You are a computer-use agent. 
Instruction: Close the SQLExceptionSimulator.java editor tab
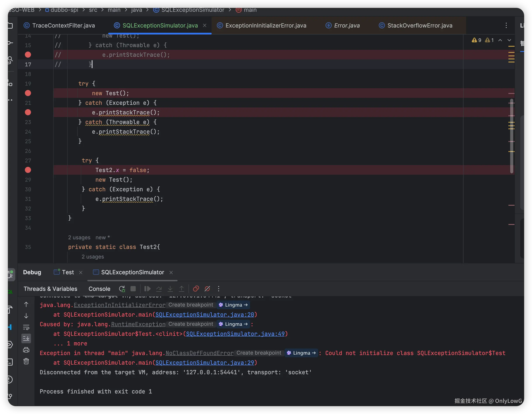coord(205,25)
